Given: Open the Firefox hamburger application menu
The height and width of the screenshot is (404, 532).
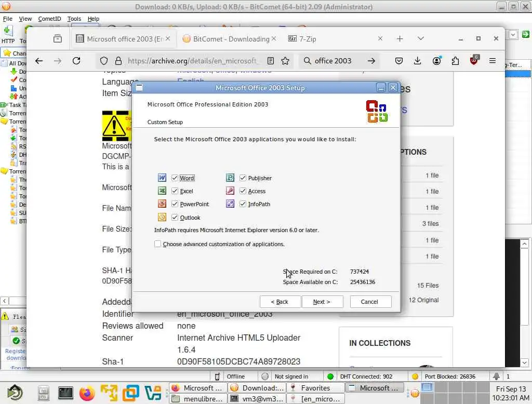Looking at the screenshot, I should click(493, 61).
